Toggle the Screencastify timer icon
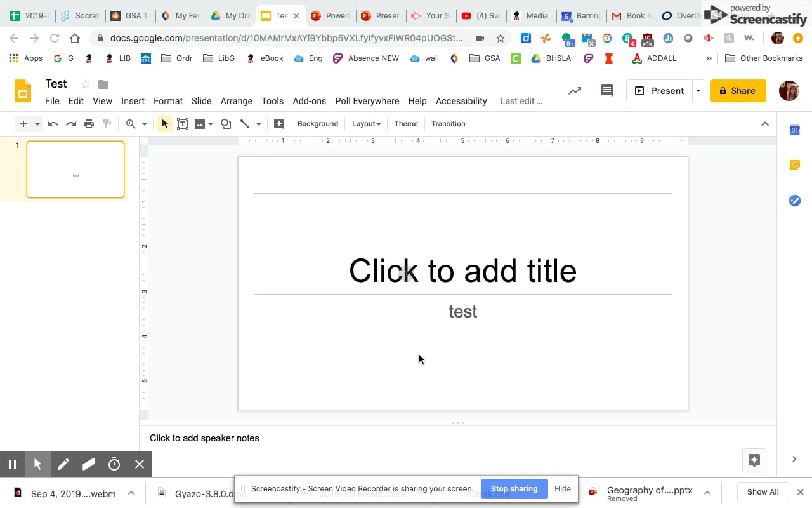This screenshot has height=508, width=812. coord(114,464)
